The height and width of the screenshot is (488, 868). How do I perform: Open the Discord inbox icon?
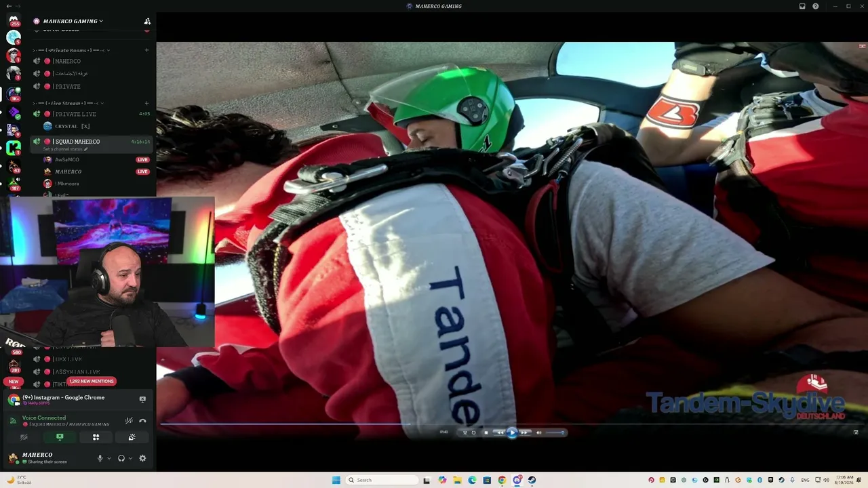coord(802,6)
